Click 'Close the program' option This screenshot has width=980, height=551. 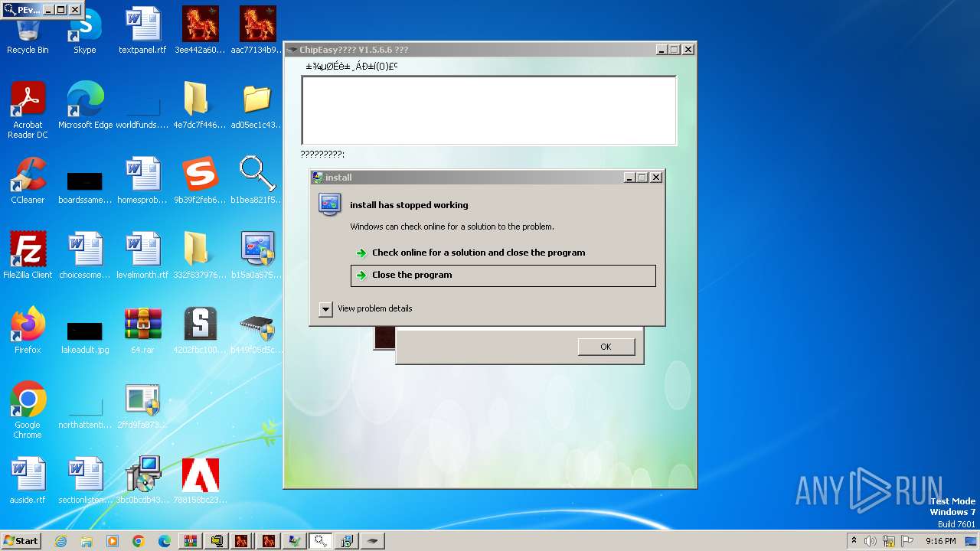[x=503, y=275]
